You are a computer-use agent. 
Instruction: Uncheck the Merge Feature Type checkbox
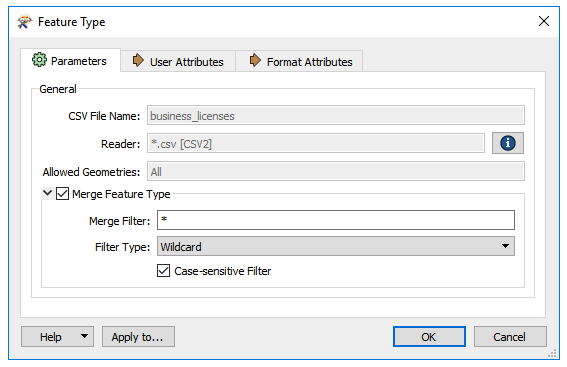click(63, 194)
